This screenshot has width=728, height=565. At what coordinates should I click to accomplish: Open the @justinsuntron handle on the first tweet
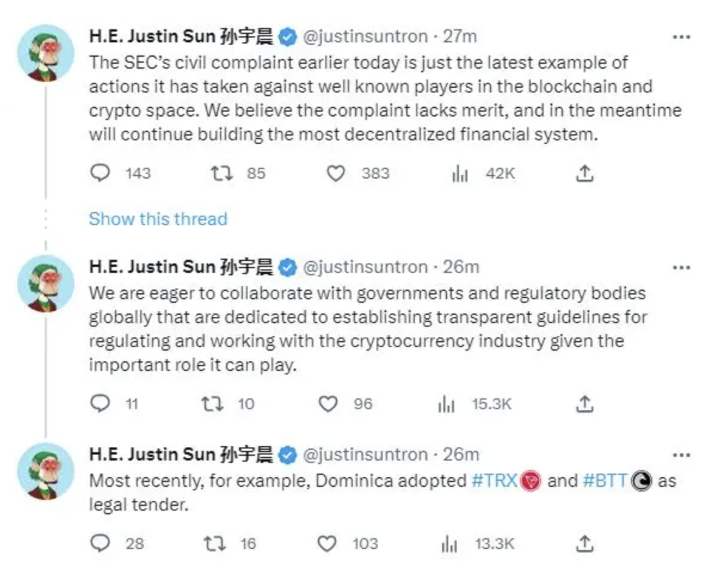(366, 36)
